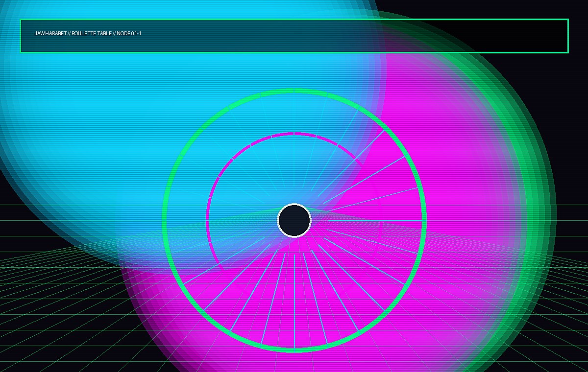Click the dark center hub of the roulette wheel
588x372 pixels.
294,221
